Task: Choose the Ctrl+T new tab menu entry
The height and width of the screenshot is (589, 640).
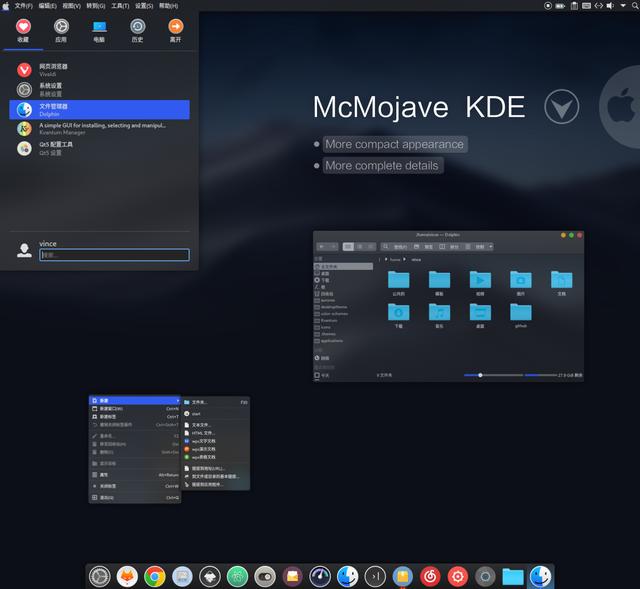Action: coord(135,417)
